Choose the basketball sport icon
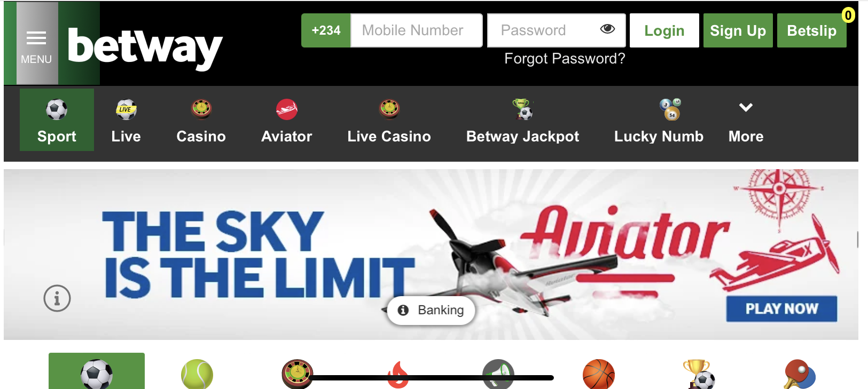 599,374
